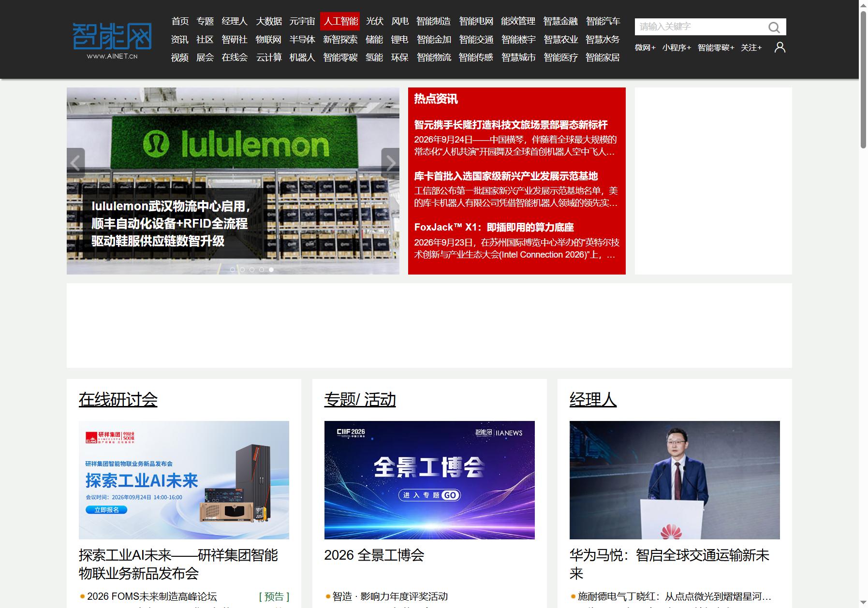Open the 首页 nav item
The image size is (868, 608).
point(180,21)
